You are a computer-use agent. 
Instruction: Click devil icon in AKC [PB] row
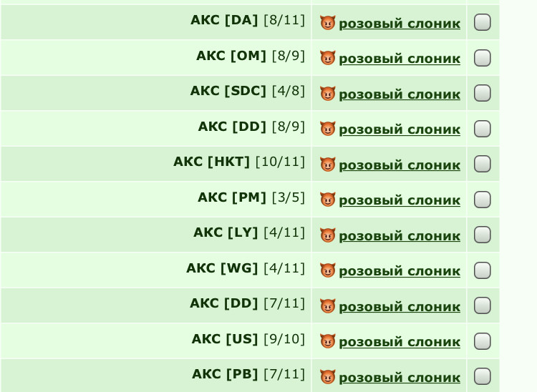327,376
